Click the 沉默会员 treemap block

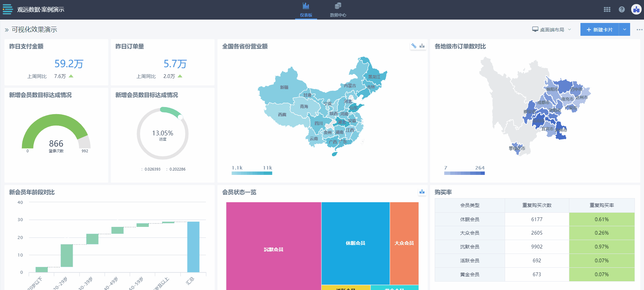point(273,246)
